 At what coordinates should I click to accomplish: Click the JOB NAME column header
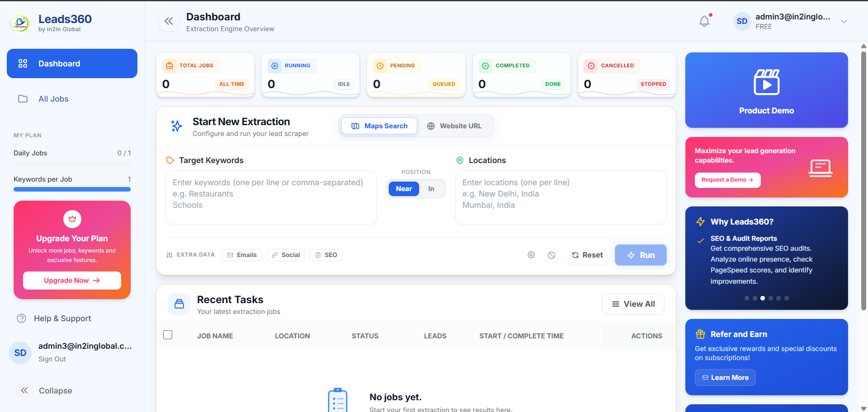215,336
